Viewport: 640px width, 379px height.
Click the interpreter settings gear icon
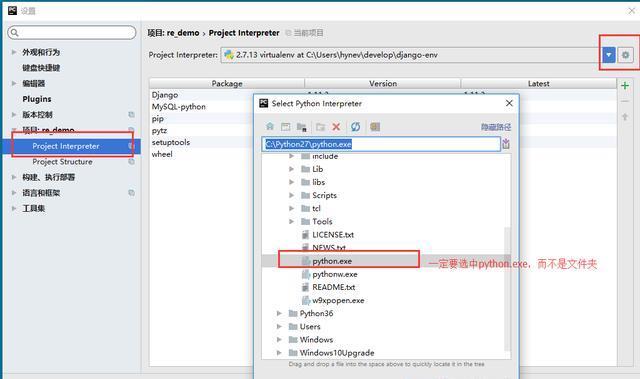(625, 55)
